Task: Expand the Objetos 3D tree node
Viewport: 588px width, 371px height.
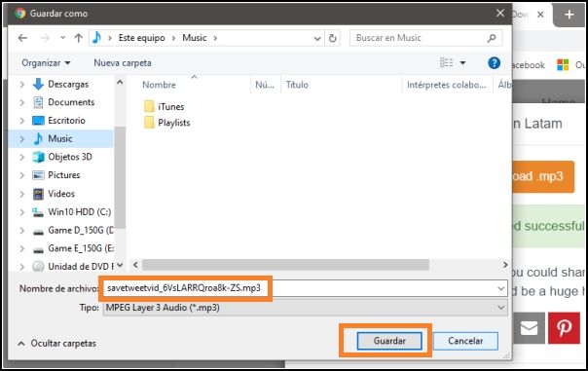Action: click(21, 157)
